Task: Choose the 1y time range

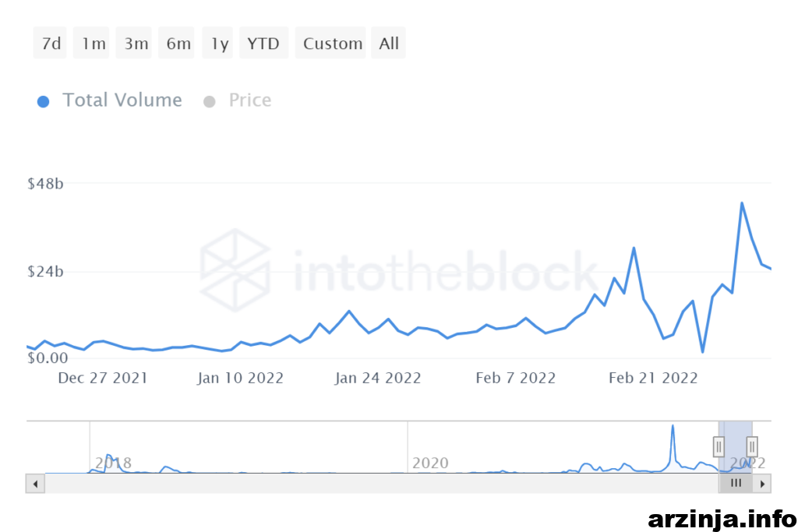Action: point(218,43)
